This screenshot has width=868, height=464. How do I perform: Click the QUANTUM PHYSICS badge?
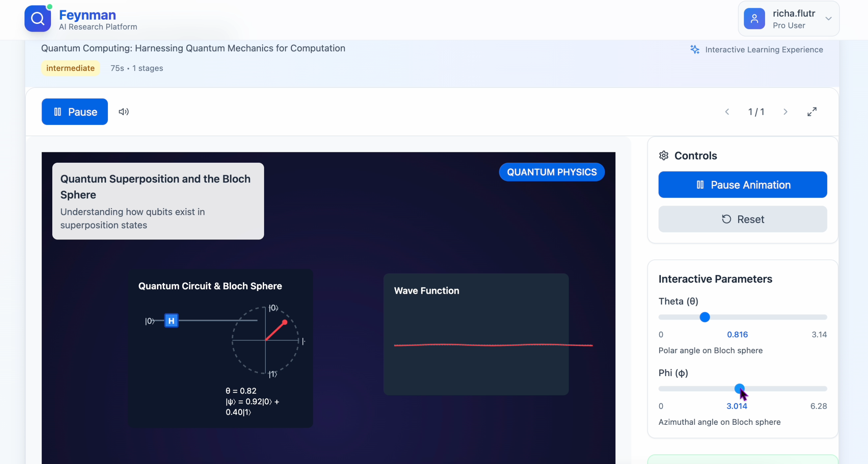[552, 172]
